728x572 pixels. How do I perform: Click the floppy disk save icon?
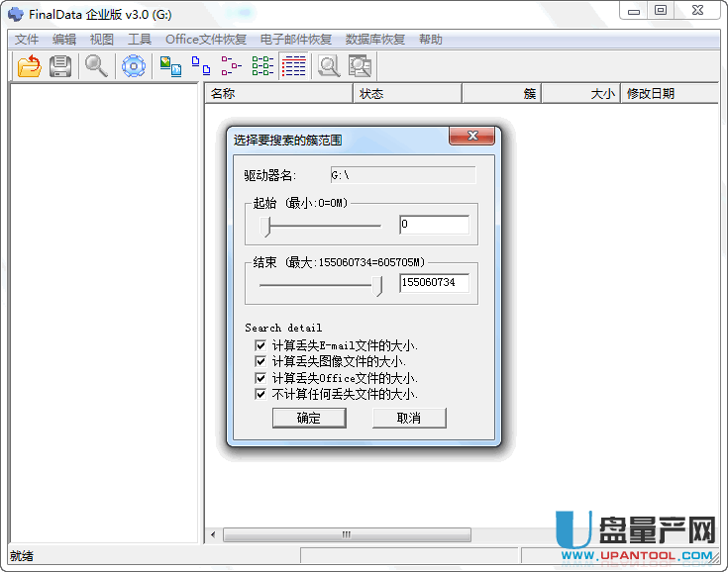[60, 66]
